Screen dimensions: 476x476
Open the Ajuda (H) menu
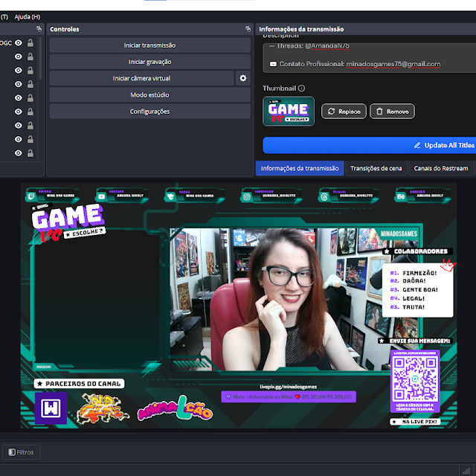[x=28, y=17]
